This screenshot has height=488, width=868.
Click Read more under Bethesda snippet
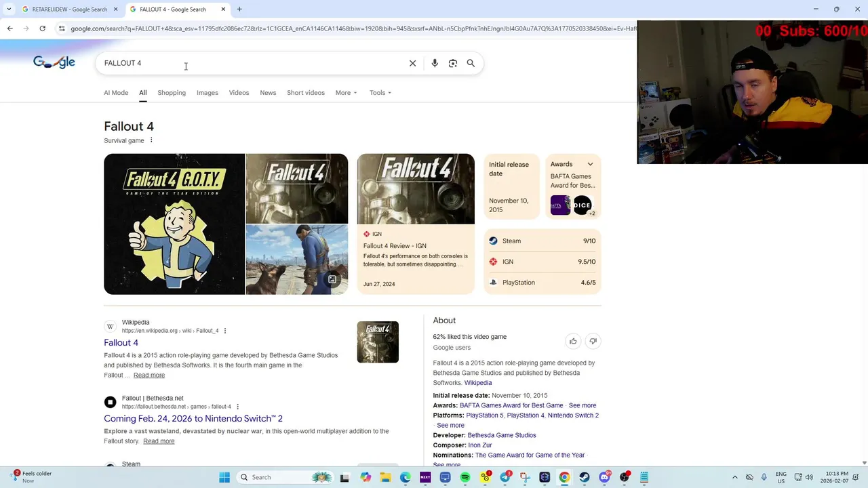pyautogui.click(x=159, y=441)
